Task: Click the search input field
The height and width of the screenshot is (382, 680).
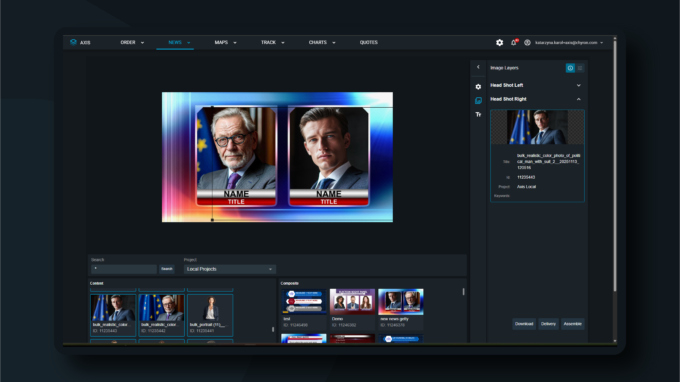Action: 124,269
